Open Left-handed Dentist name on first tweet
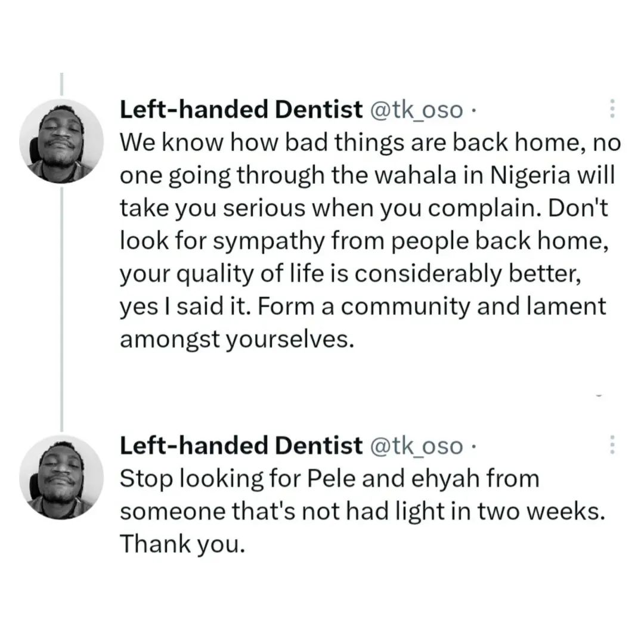644x644 pixels. 241,110
